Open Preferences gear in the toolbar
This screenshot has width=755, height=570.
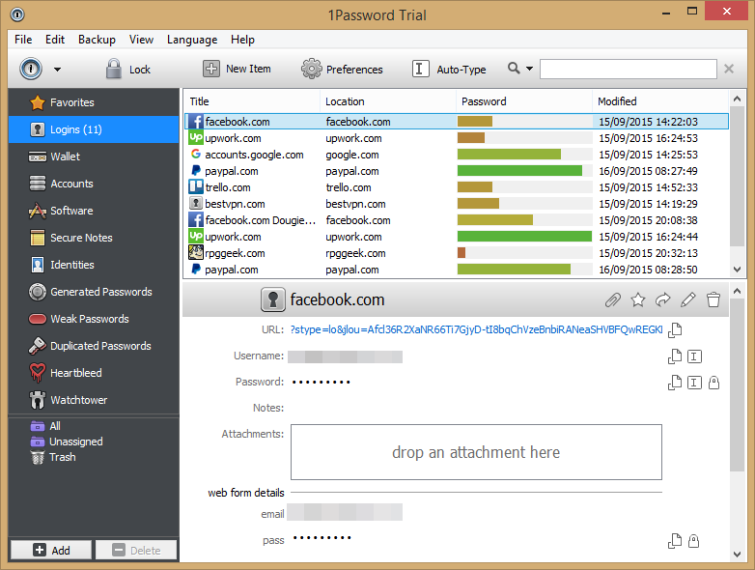coord(342,69)
